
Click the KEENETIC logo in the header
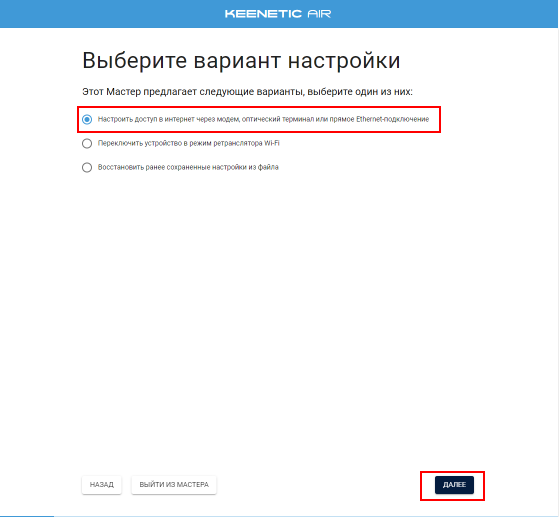pyautogui.click(x=263, y=14)
